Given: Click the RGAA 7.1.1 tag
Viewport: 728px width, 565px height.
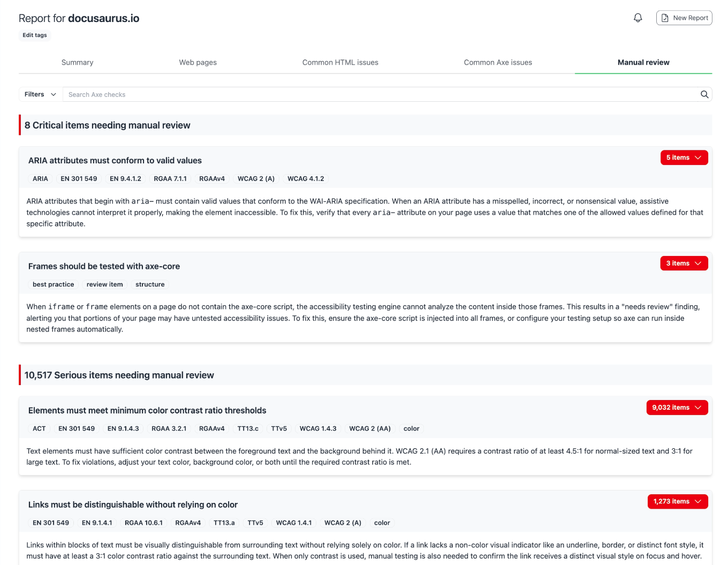Looking at the screenshot, I should tap(170, 179).
